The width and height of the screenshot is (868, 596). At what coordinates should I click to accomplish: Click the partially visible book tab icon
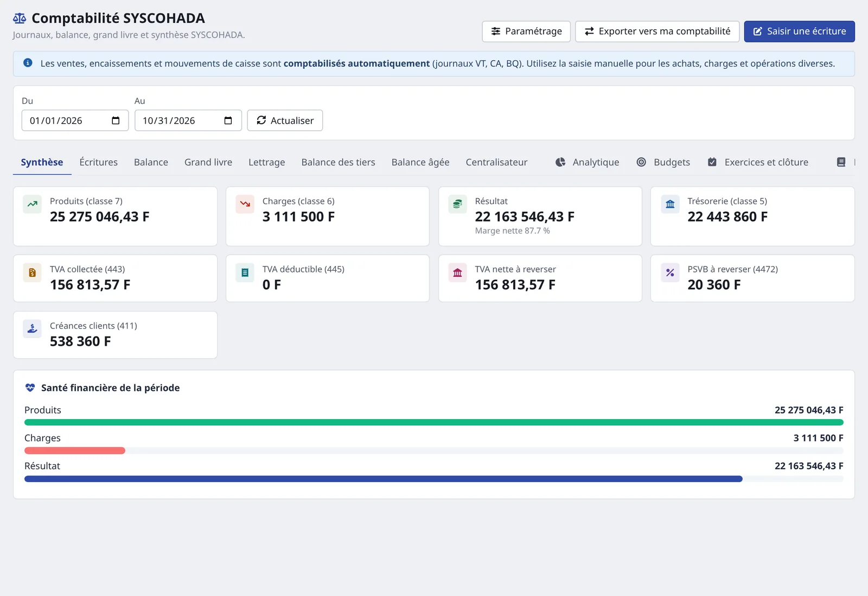click(x=841, y=162)
